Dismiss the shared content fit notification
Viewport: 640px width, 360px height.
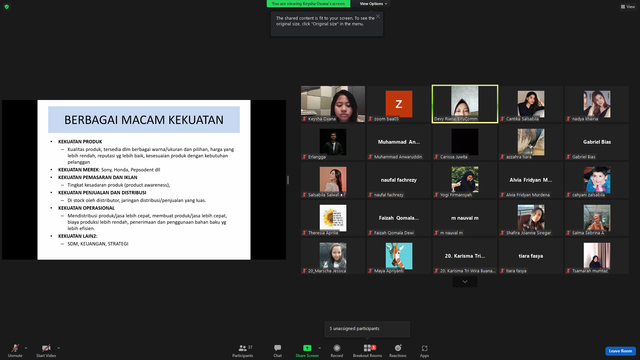tap(378, 16)
